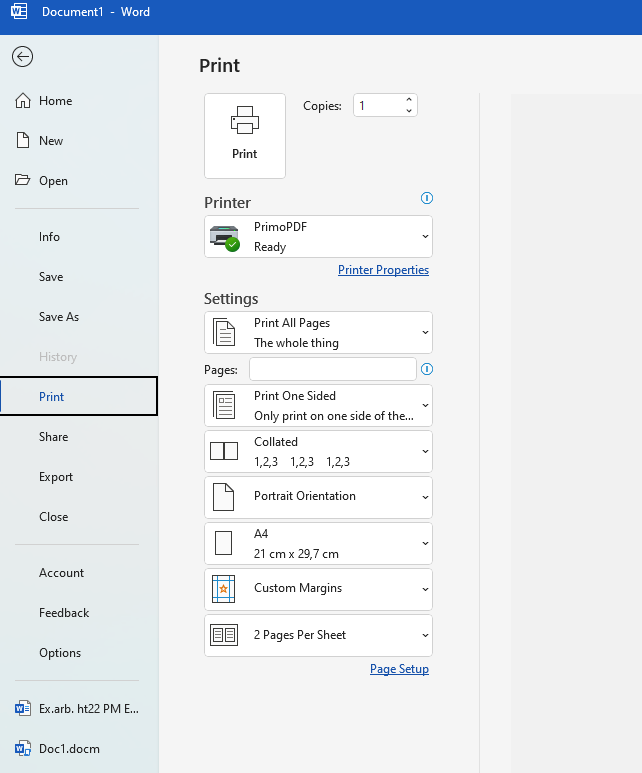This screenshot has height=773, width=642.
Task: Expand the Print One Sided dropdown
Action: (319, 405)
